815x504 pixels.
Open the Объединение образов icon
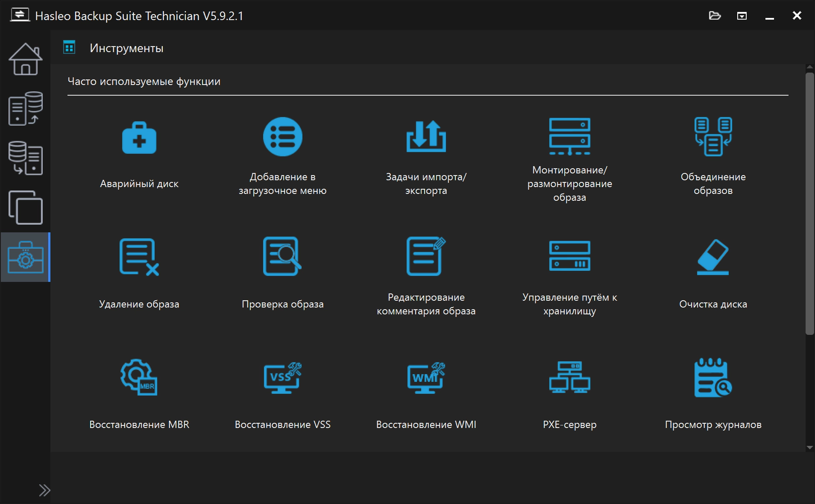[x=713, y=137]
